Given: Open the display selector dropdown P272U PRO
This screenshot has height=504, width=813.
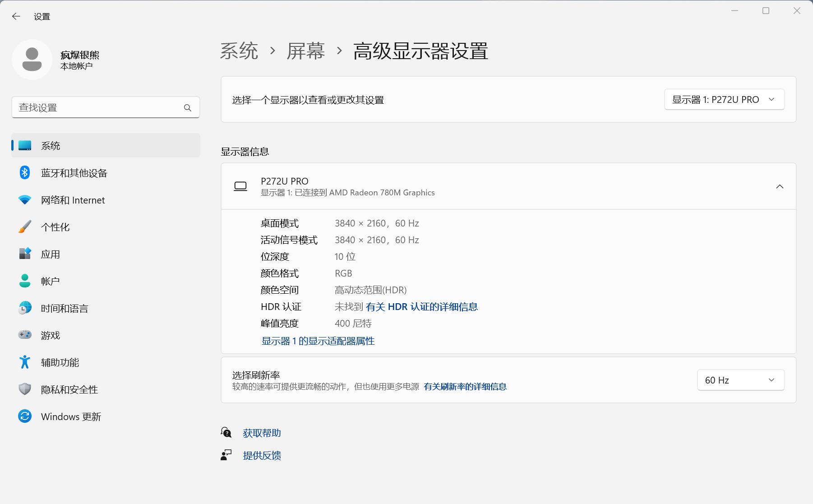Looking at the screenshot, I should 724,99.
